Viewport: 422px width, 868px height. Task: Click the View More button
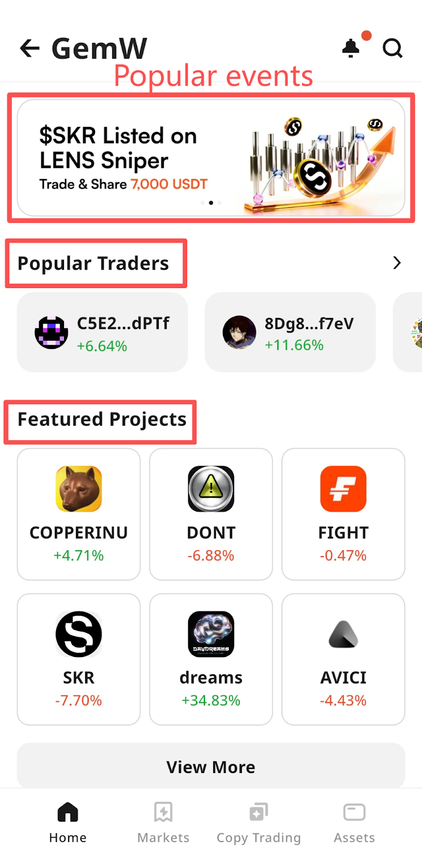click(211, 767)
